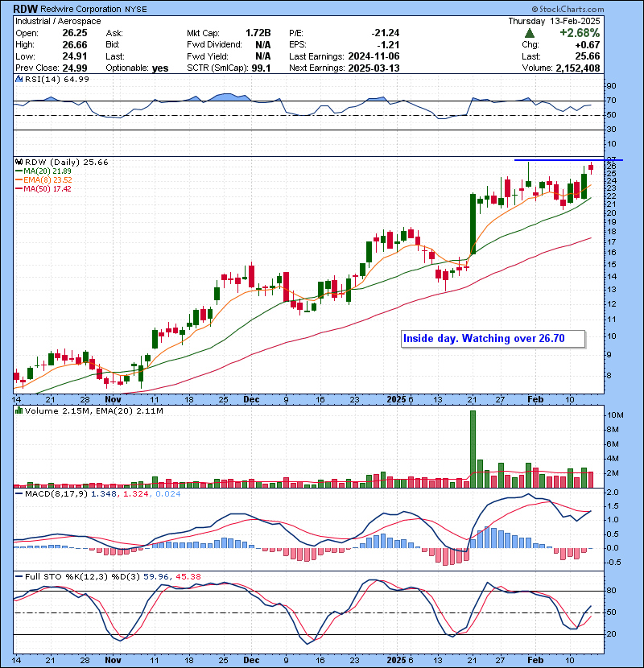Select the RDW ticker symbol in header
644x668 pixels.
[x=25, y=9]
